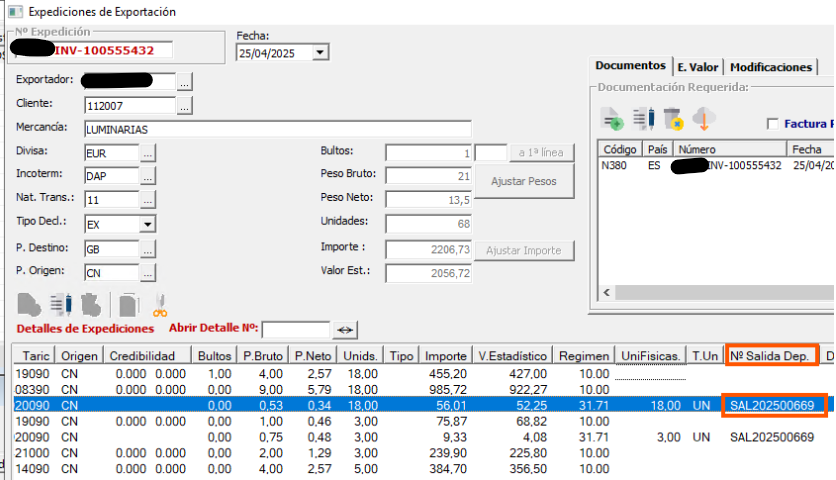The height and width of the screenshot is (480, 836).
Task: Click the cloud download document icon
Action: [x=703, y=120]
